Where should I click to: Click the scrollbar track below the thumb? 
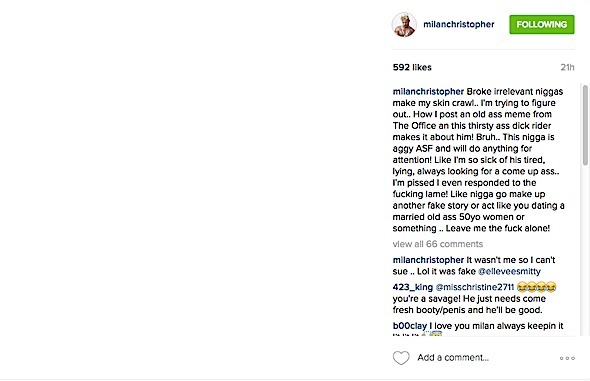point(585,250)
